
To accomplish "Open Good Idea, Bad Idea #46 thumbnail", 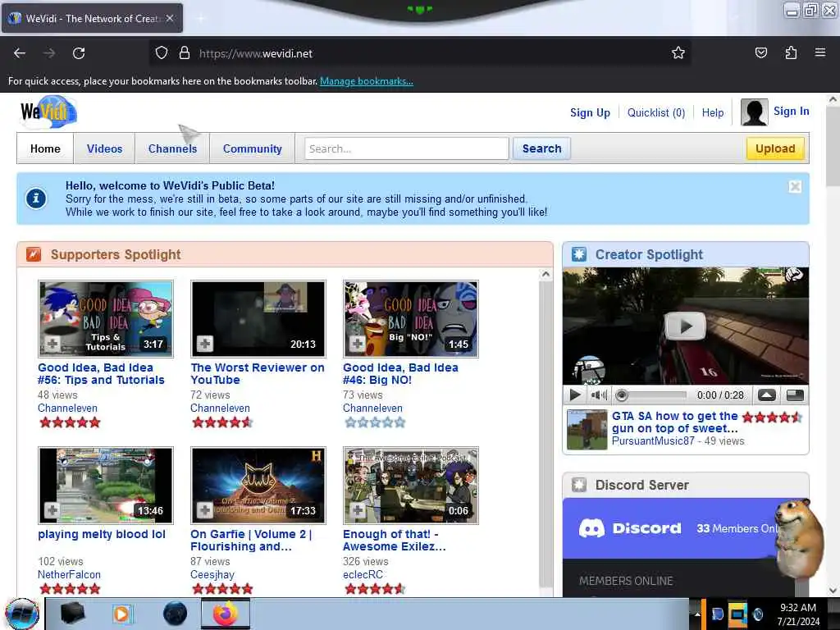I will pyautogui.click(x=411, y=319).
